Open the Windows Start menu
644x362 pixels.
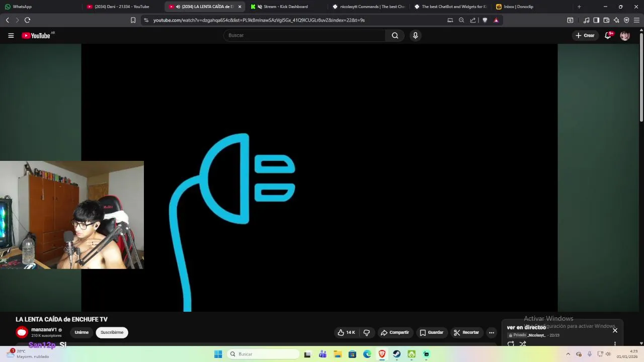(218, 354)
